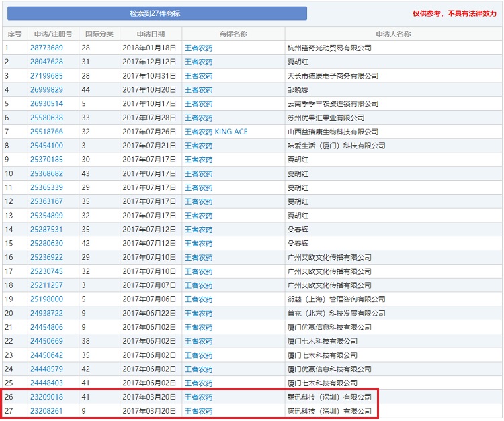The image size is (504, 421).
Task: Open 王者农药 trademark link in row 1
Action: tap(199, 48)
